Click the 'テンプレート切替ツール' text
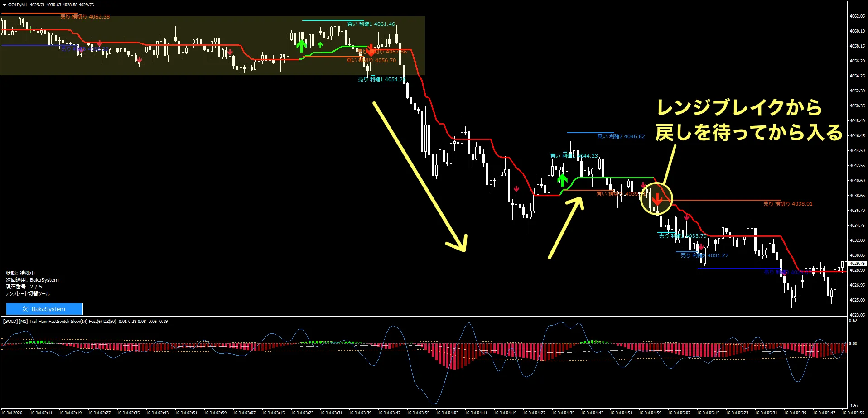The height and width of the screenshot is (418, 868). [x=28, y=293]
